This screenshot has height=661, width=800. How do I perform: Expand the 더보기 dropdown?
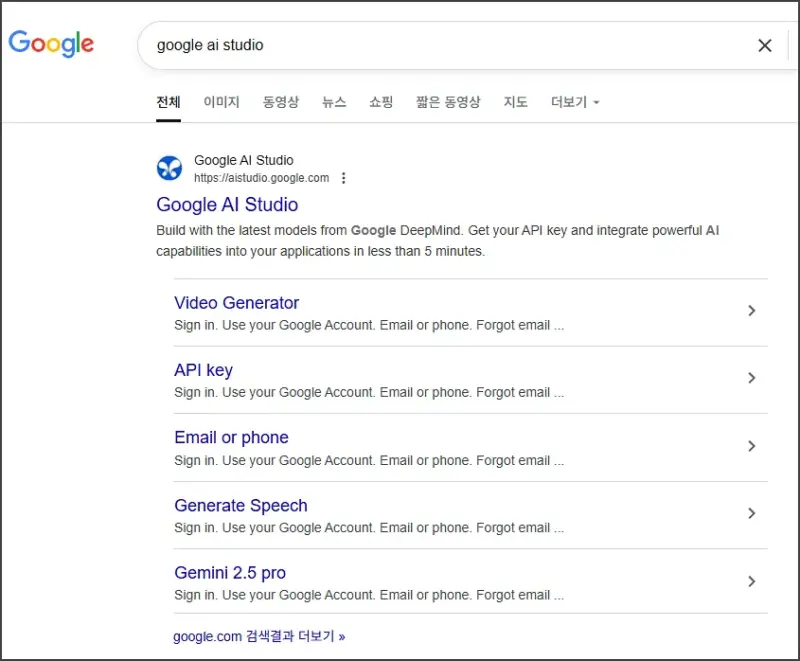click(575, 102)
